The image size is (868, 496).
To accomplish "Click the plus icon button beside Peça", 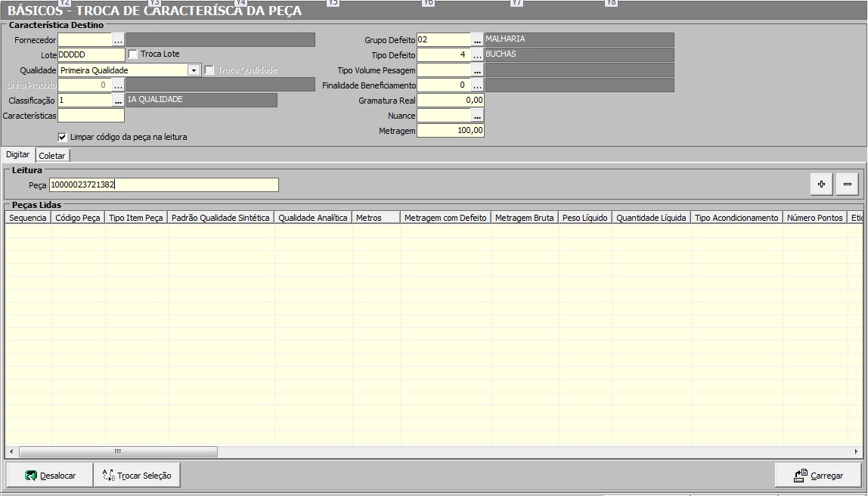I will (821, 184).
